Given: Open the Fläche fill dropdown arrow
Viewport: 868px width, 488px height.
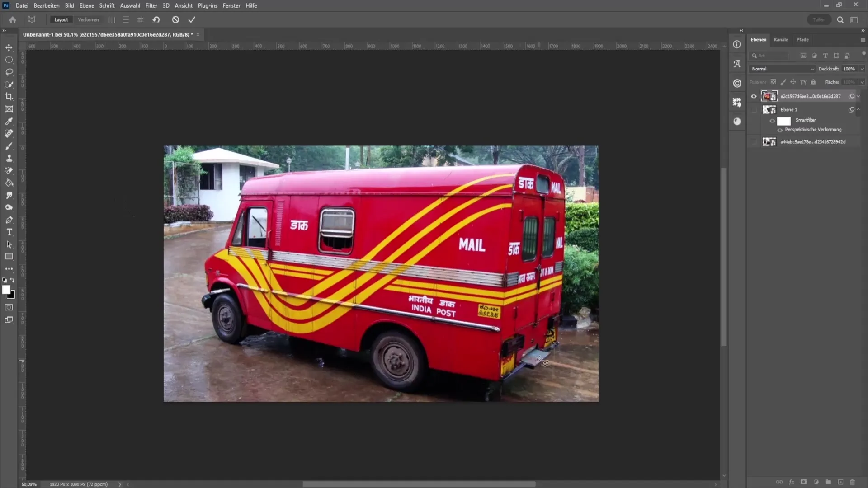Looking at the screenshot, I should tap(862, 82).
